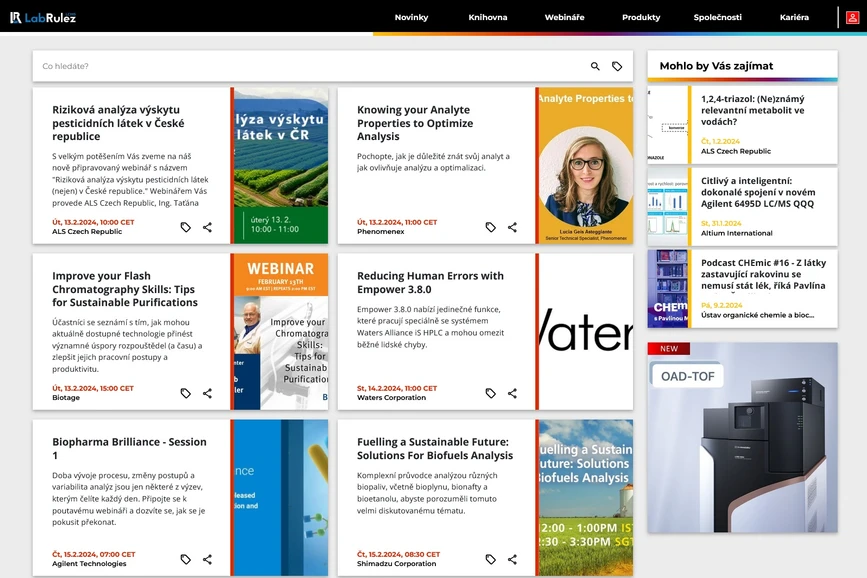
Task: Click the Waters logo thumbnail
Action: point(586,331)
